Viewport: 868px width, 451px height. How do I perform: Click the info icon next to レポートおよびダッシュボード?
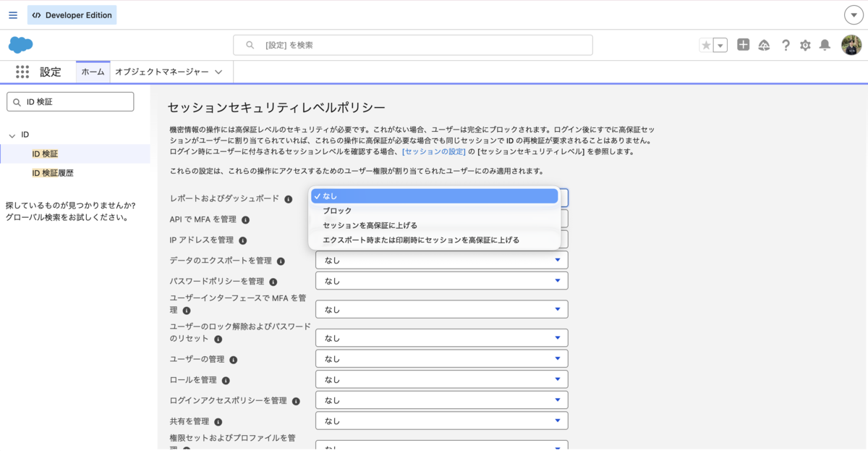pyautogui.click(x=289, y=199)
